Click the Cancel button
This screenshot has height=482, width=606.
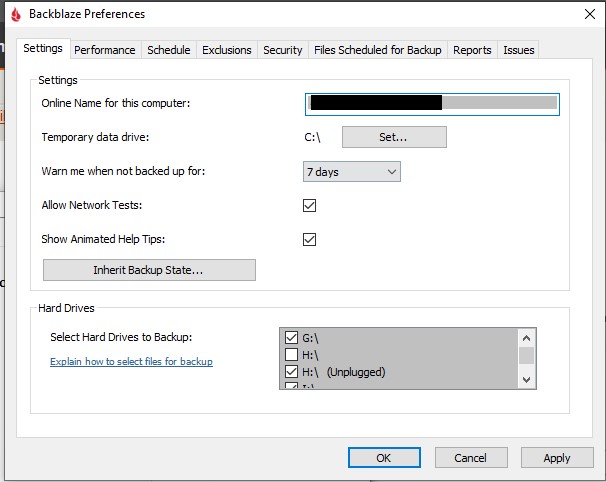pos(471,458)
